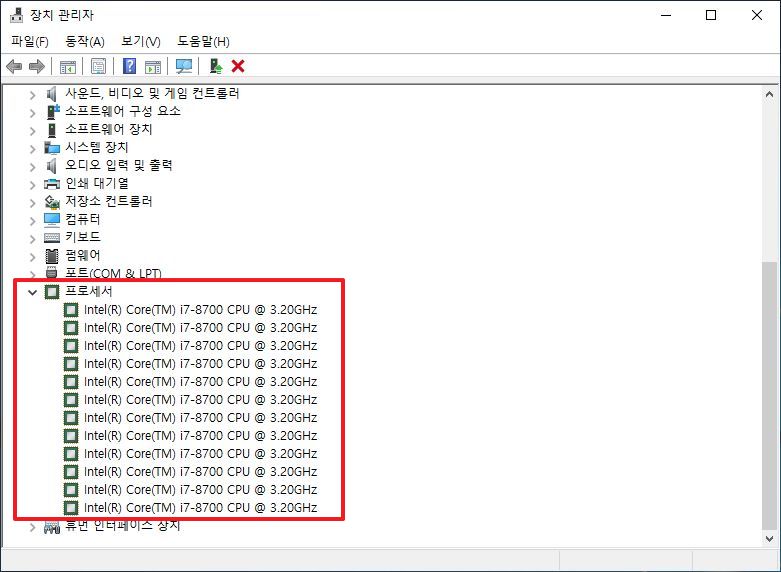The height and width of the screenshot is (572, 781).
Task: Click the icon next to 소프트웨어 구성 요소
Action: coord(53,112)
